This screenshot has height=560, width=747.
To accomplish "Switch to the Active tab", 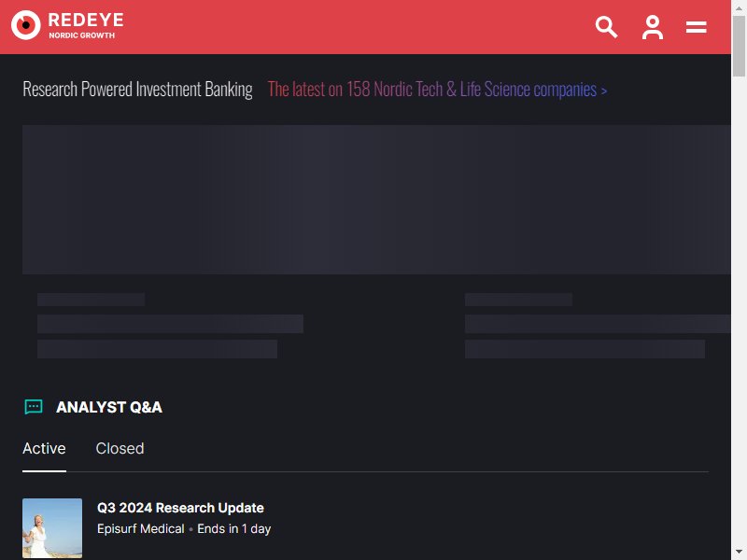I will pyautogui.click(x=44, y=449).
